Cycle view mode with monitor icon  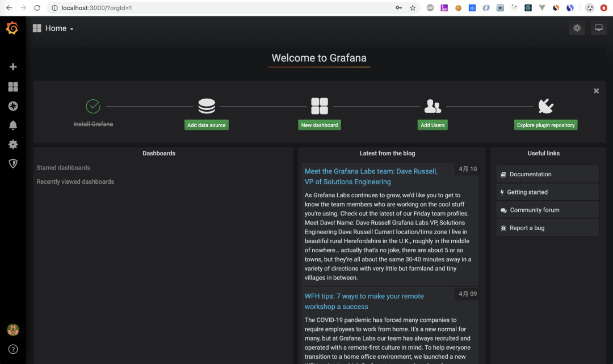click(599, 28)
